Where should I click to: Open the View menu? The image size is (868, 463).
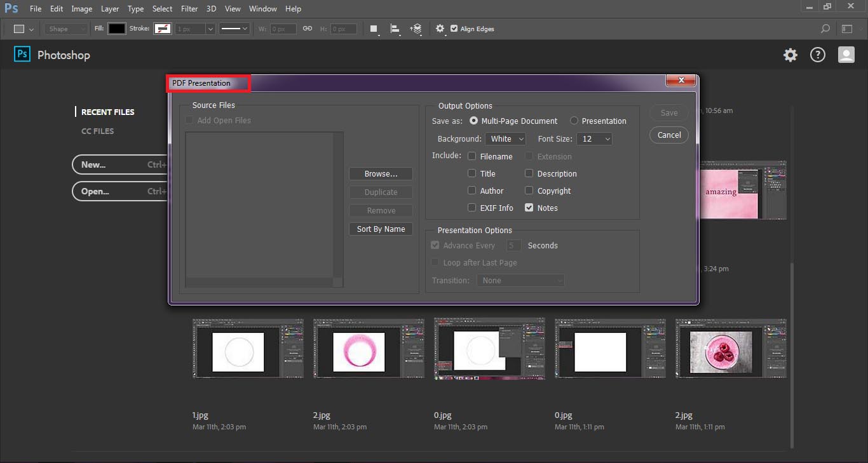pos(233,9)
